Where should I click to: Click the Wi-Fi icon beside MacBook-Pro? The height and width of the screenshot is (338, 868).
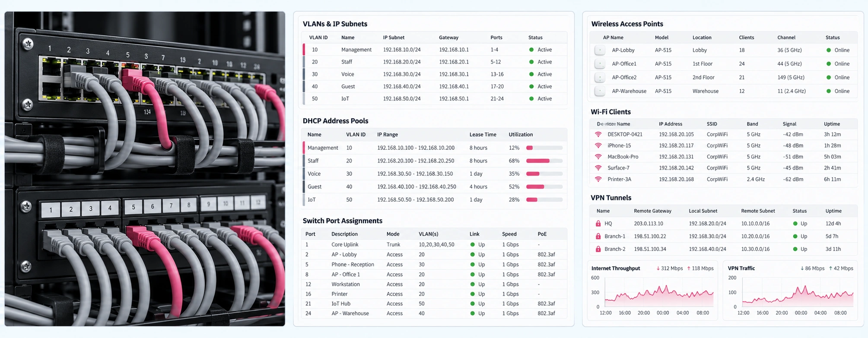pyautogui.click(x=598, y=157)
